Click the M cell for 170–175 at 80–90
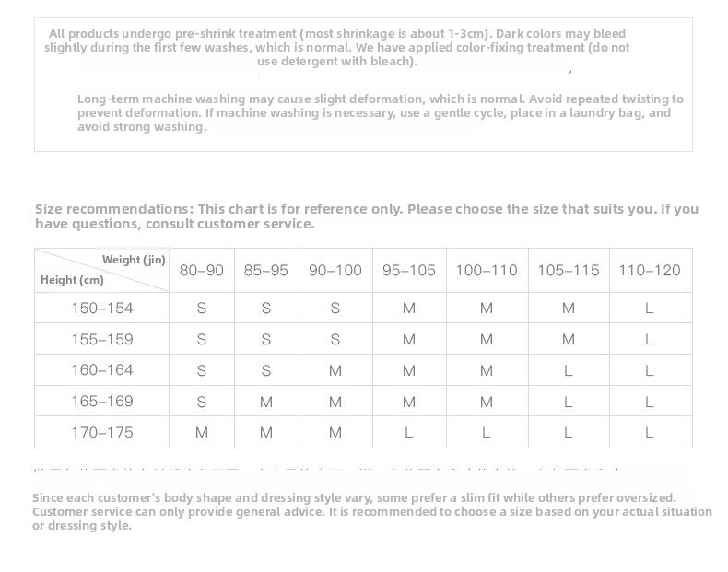This screenshot has width=728, height=572. click(202, 432)
